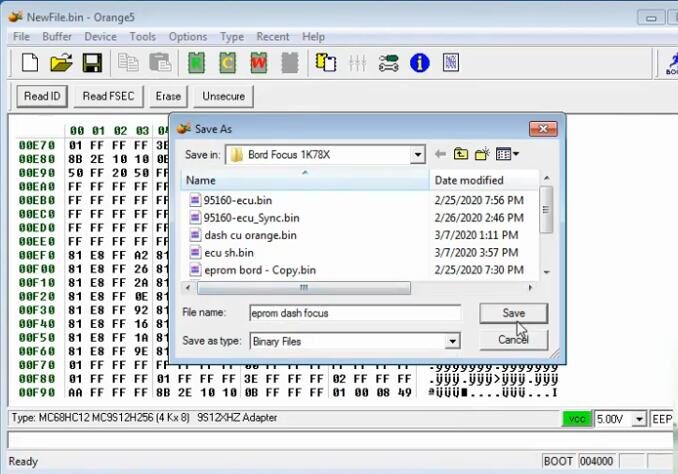This screenshot has width=678, height=474.
Task: Toggle the green vcc power indicator
Action: [575, 418]
